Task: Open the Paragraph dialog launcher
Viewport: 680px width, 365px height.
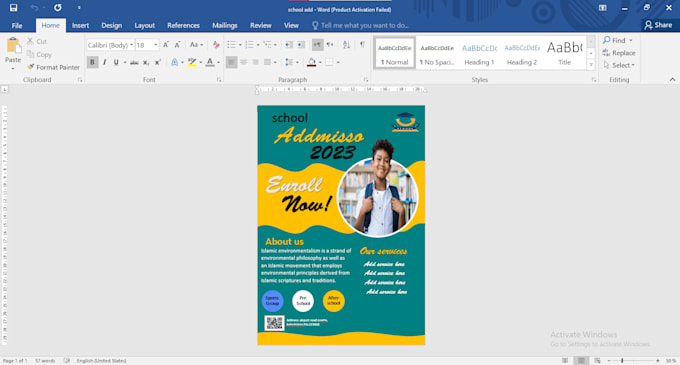Action: point(366,80)
